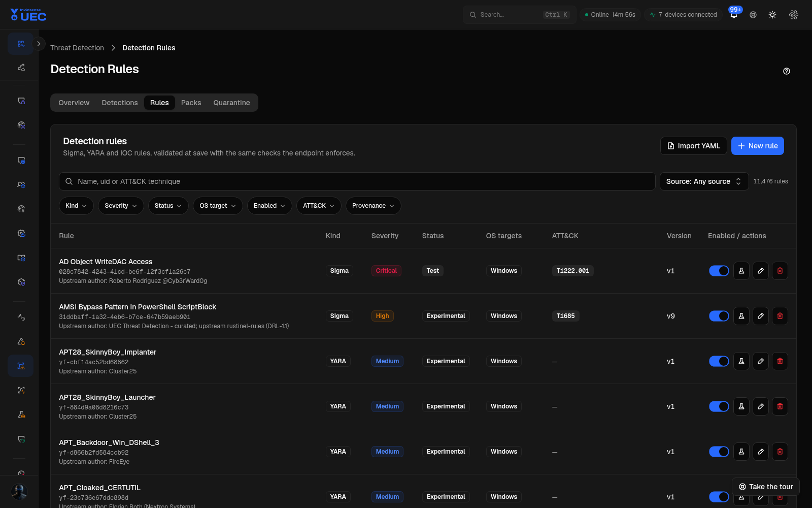Delete the AMSI Bypass Pattern rule

pos(780,316)
